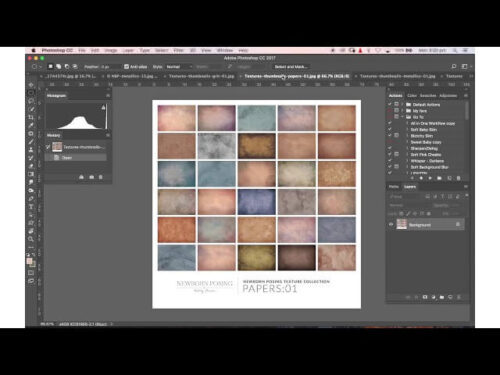This screenshot has width=500, height=375.
Task: Select the Open history state
Action: pyautogui.click(x=76, y=157)
